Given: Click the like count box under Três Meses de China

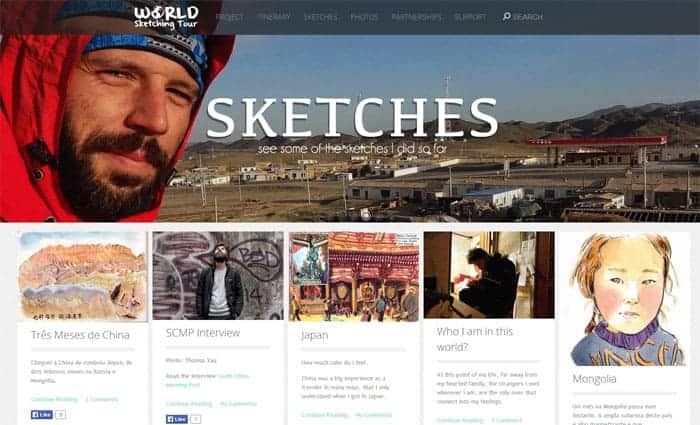Looking at the screenshot, I should tap(60, 415).
